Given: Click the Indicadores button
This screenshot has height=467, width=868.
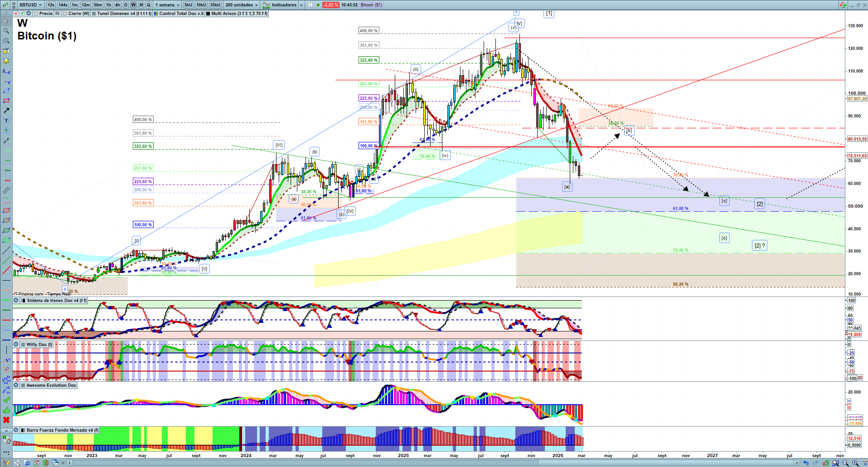Looking at the screenshot, I should pyautogui.click(x=280, y=5).
